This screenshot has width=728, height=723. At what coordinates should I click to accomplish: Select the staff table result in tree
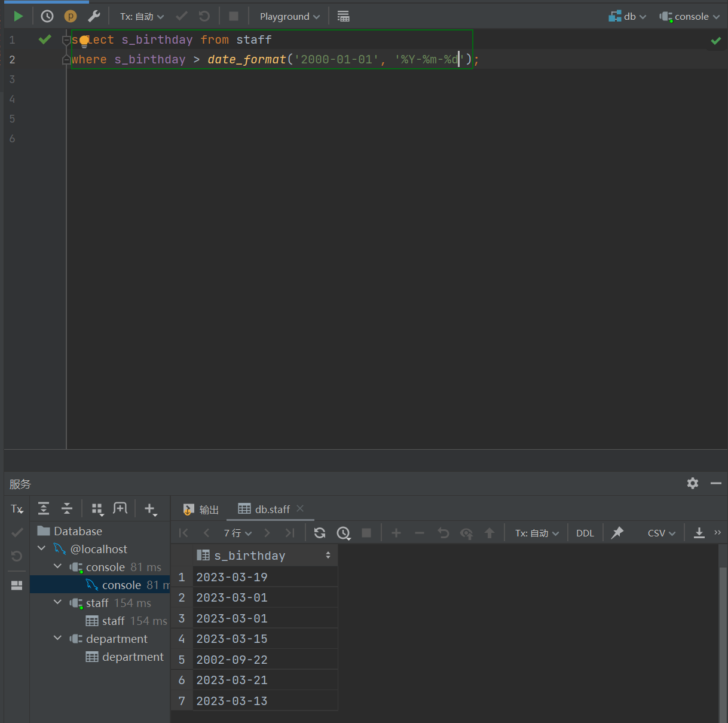click(x=126, y=621)
